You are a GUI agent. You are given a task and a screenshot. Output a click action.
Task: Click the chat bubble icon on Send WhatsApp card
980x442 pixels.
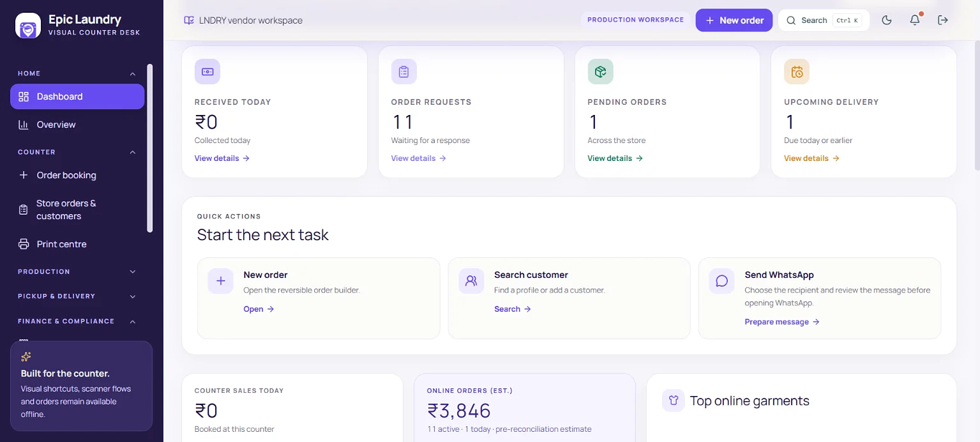(722, 281)
